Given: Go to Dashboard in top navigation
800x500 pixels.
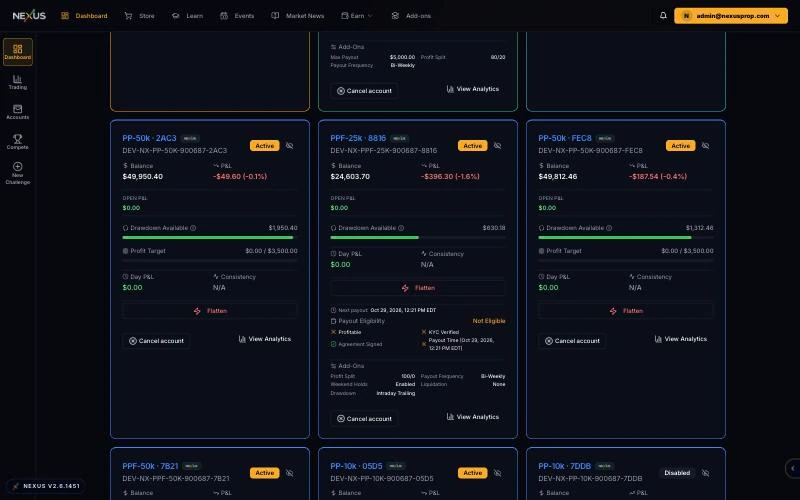Looking at the screenshot, I should pyautogui.click(x=84, y=16).
